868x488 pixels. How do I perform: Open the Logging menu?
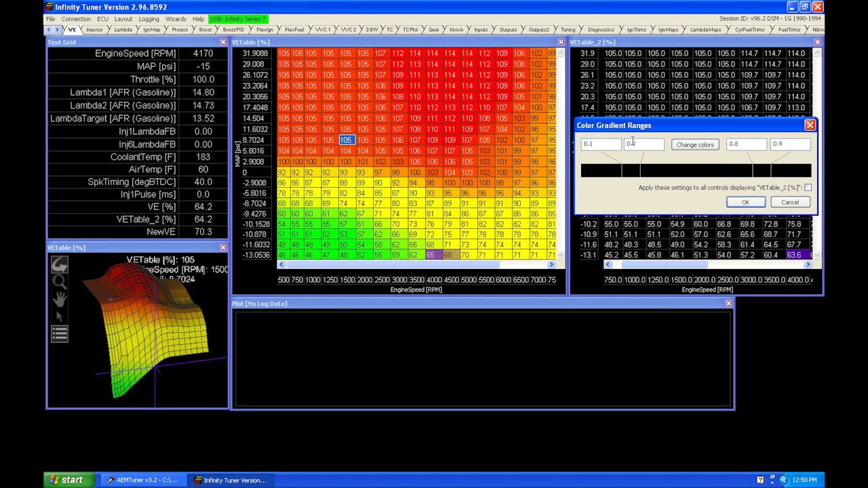point(149,19)
